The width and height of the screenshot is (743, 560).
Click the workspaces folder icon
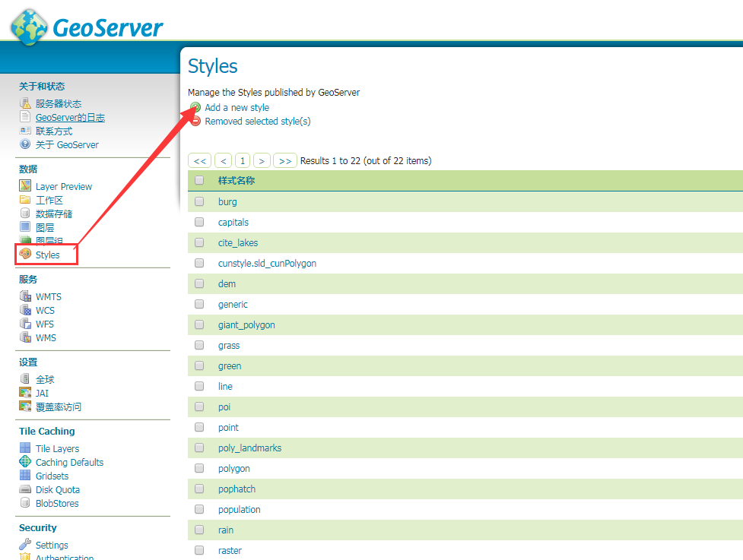[25, 199]
